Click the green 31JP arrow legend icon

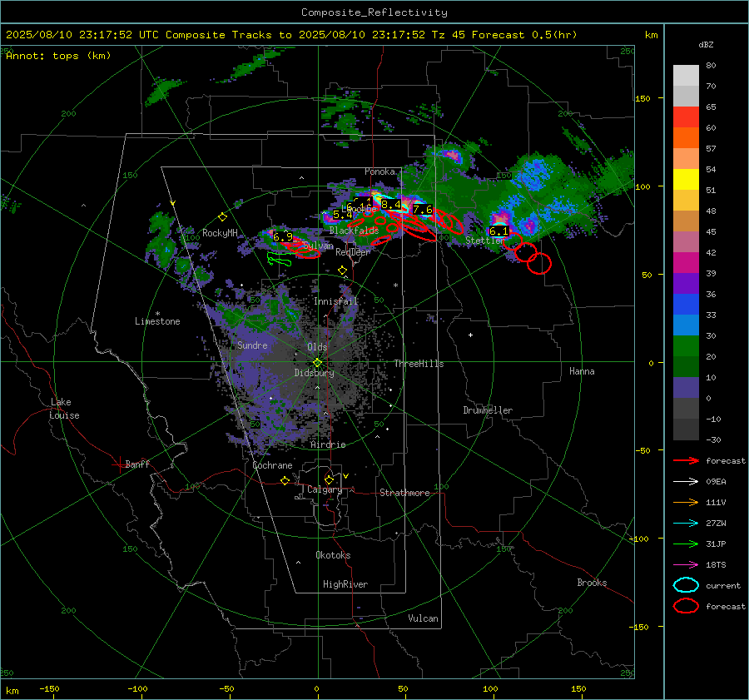coord(686,544)
